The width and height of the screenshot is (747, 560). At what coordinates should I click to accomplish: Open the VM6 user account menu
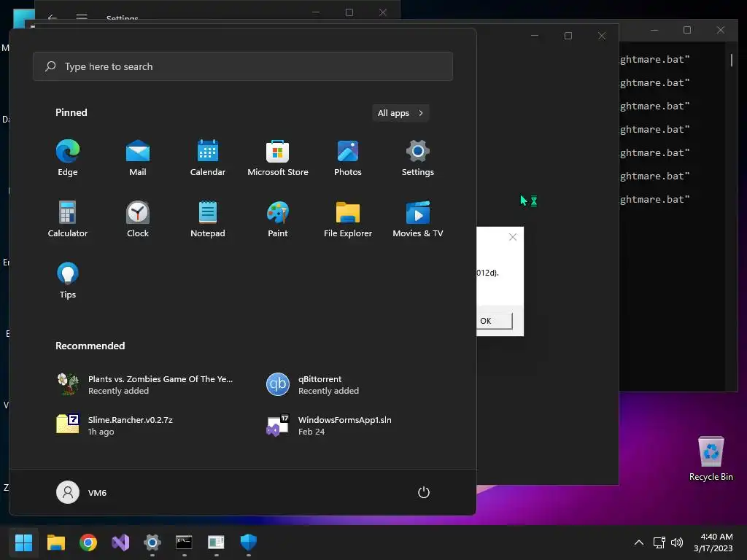[x=82, y=492]
